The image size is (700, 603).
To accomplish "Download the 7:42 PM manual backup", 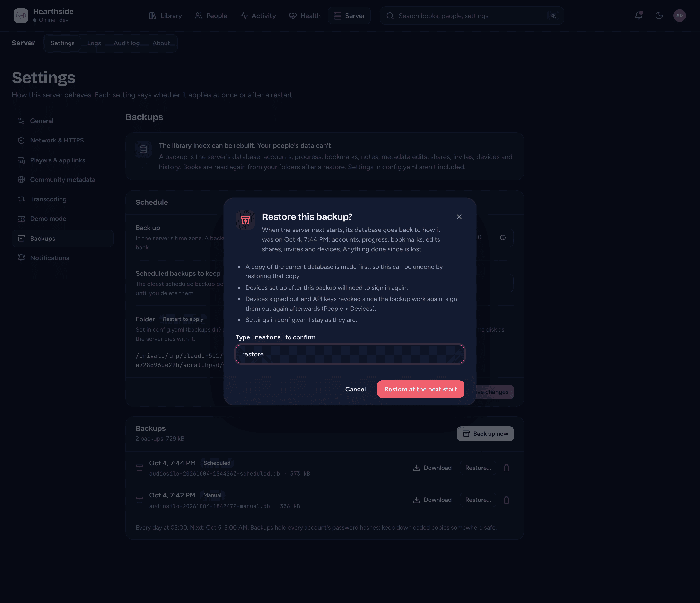I will point(432,500).
